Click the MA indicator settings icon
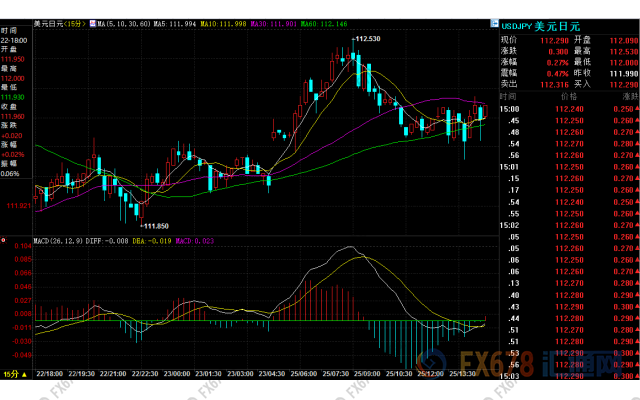640x400 pixels. tap(93, 24)
